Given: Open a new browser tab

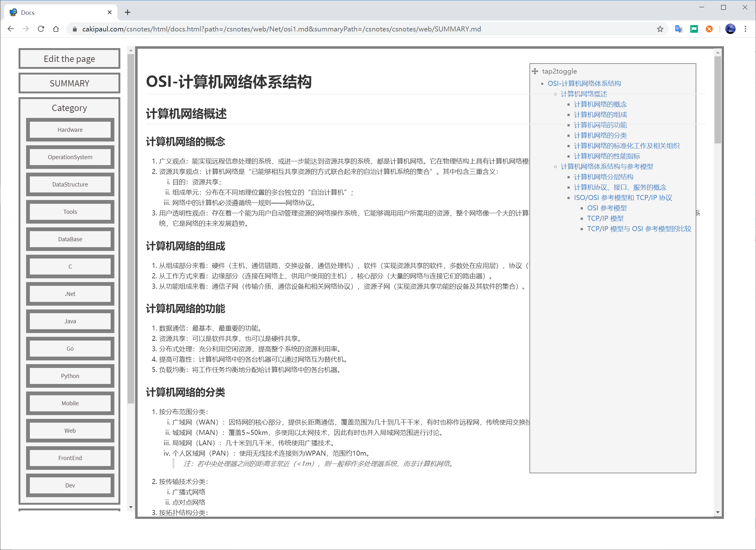Looking at the screenshot, I should pos(127,12).
